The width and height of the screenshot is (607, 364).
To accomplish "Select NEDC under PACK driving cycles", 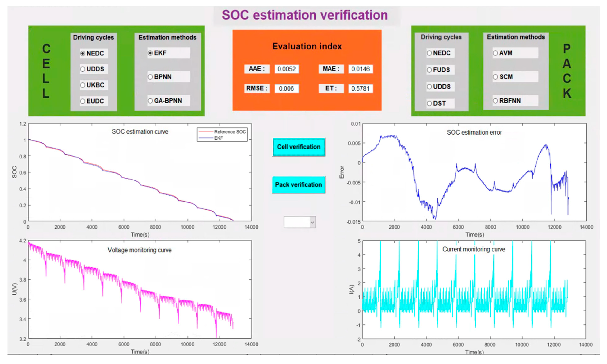I will click(x=429, y=53).
